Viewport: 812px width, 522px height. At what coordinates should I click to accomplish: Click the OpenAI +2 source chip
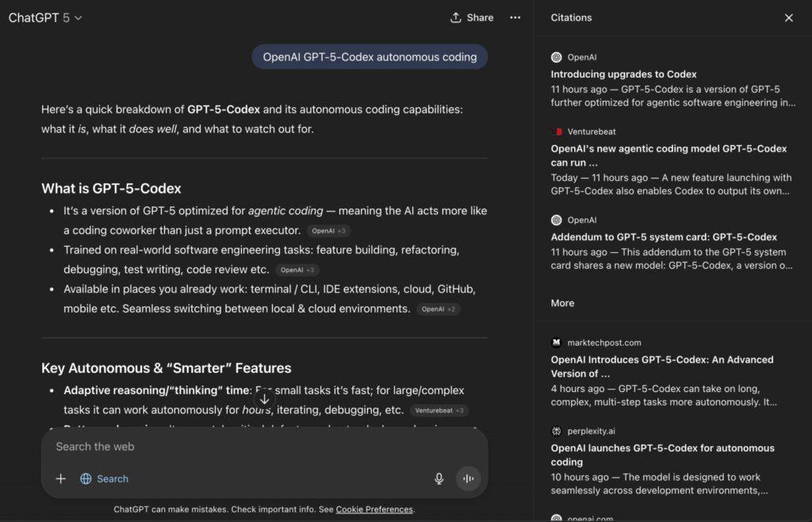(x=439, y=309)
